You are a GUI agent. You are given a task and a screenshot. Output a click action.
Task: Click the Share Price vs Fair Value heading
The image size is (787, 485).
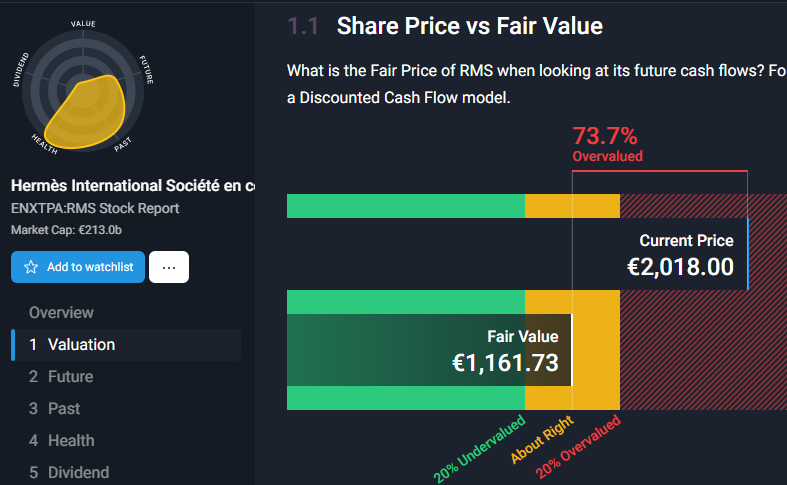[469, 26]
